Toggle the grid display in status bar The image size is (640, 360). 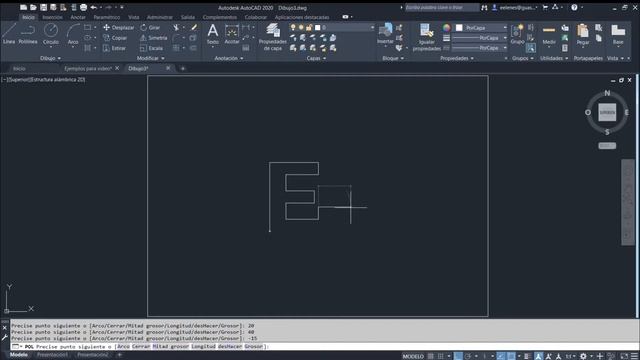(431, 356)
